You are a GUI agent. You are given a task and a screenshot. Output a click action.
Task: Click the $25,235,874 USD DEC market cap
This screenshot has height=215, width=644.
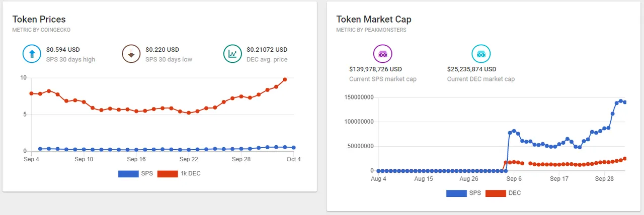[x=471, y=69]
